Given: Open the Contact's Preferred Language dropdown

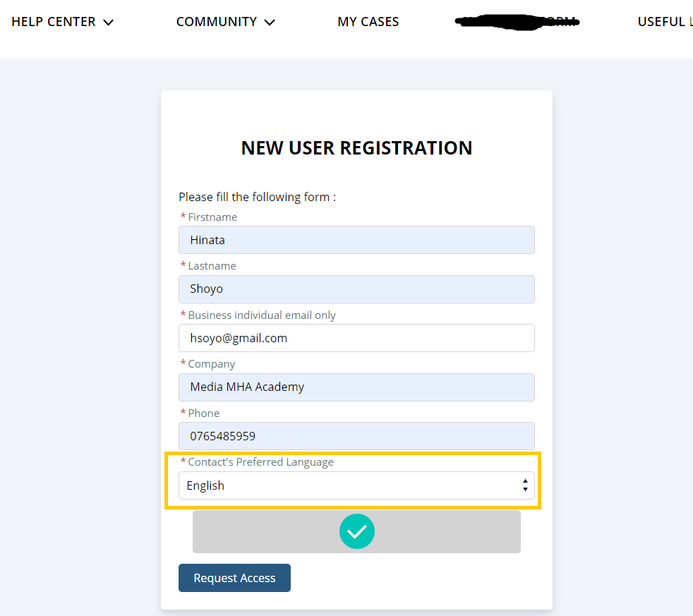Looking at the screenshot, I should tap(356, 485).
